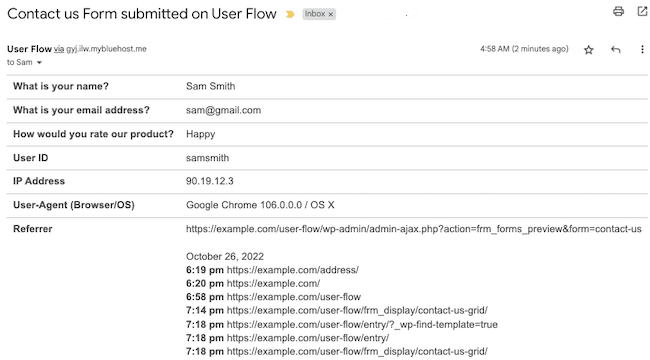Screen dimensions: 650x360
Task: Select the rating value Happy
Action: click(200, 134)
